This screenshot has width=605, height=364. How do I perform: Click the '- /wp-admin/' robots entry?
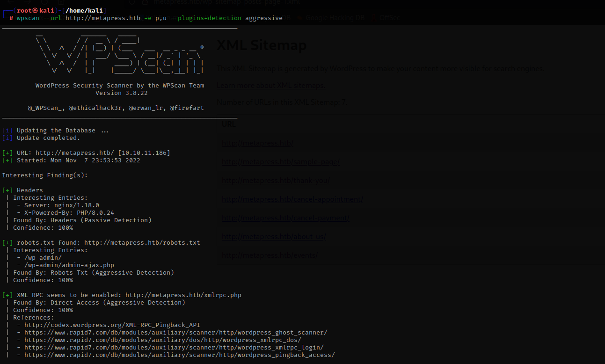(39, 258)
